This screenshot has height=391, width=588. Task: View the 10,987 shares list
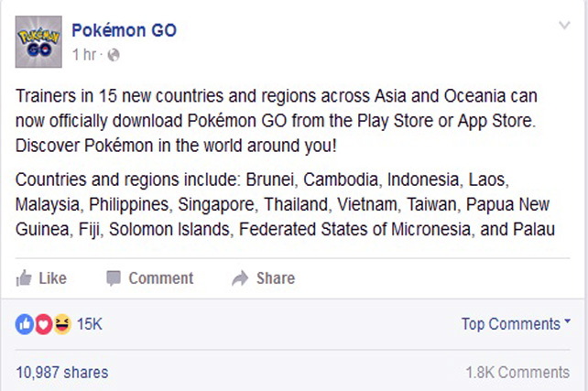[61, 372]
